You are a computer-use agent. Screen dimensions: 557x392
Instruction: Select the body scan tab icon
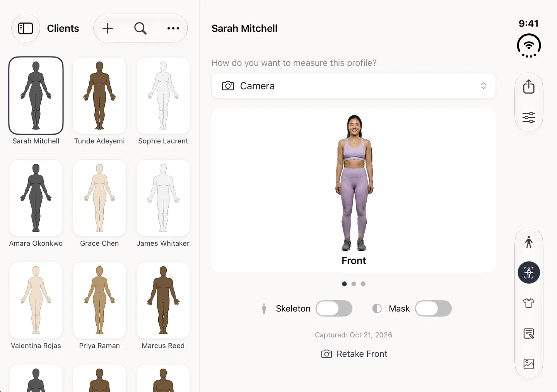[529, 272]
